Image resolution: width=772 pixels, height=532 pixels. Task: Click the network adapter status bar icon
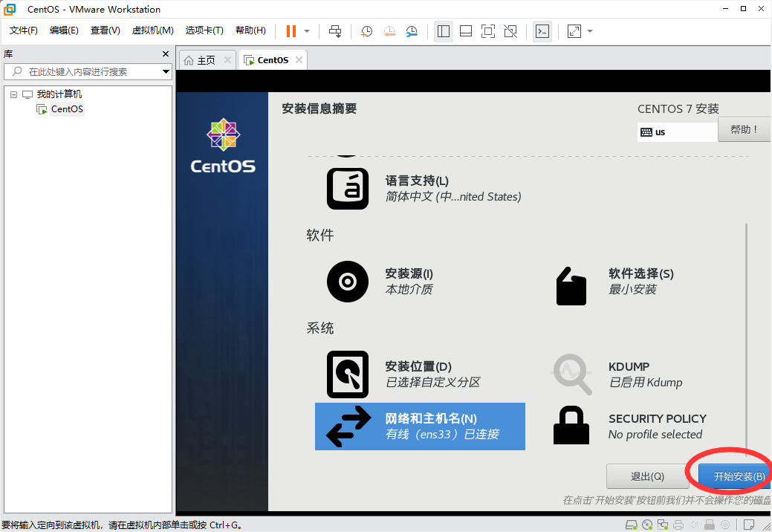(663, 525)
